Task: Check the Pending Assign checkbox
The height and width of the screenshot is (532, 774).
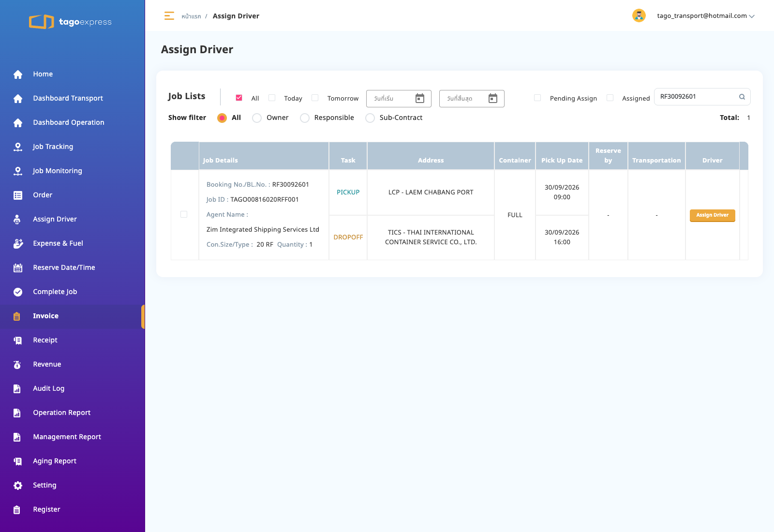Action: [537, 98]
